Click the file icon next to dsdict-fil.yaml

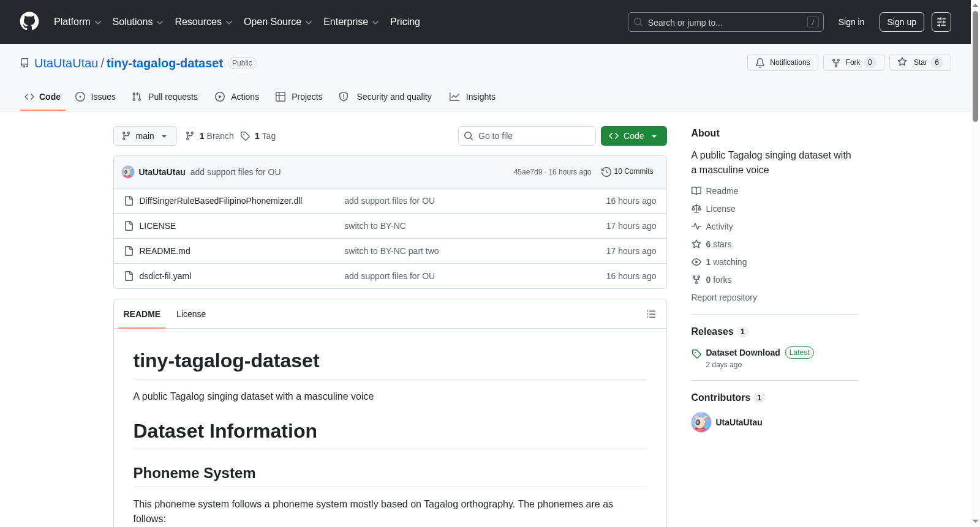129,276
